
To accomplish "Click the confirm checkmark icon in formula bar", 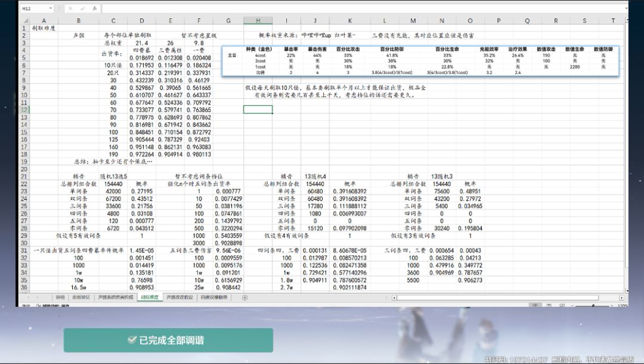I will click(x=82, y=8).
